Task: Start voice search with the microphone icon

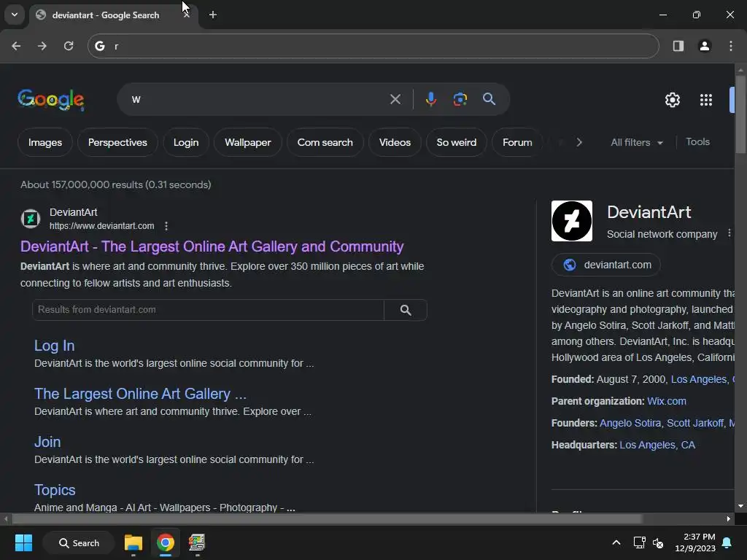Action: [x=430, y=99]
